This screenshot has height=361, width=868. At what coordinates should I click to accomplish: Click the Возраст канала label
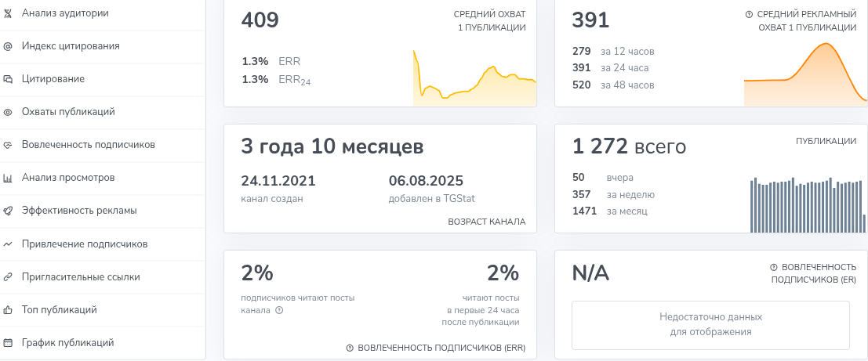point(487,222)
